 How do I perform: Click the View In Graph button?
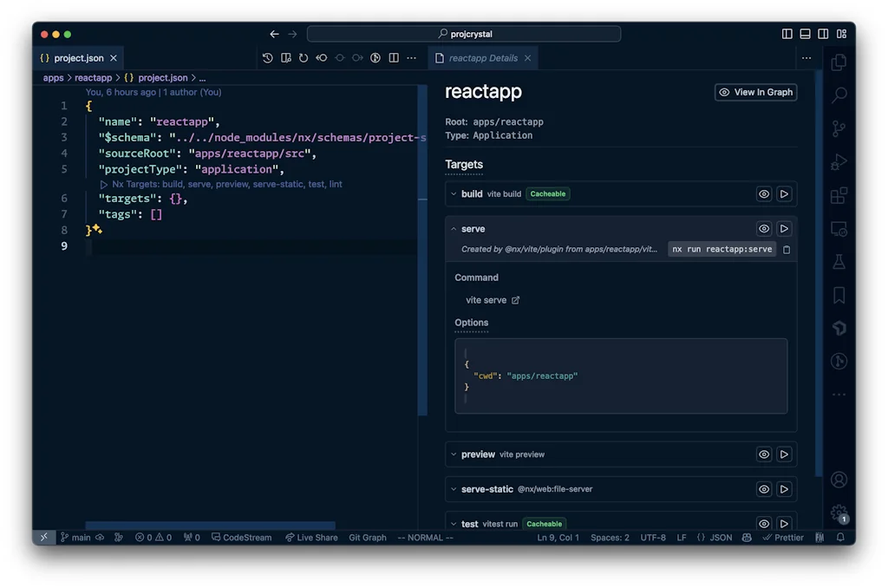coord(755,92)
